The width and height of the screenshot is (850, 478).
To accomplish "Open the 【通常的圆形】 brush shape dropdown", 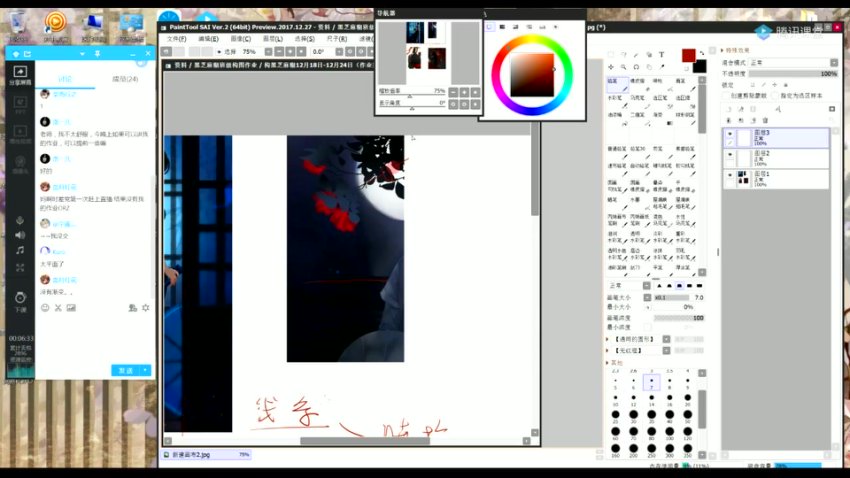I will pyautogui.click(x=666, y=339).
